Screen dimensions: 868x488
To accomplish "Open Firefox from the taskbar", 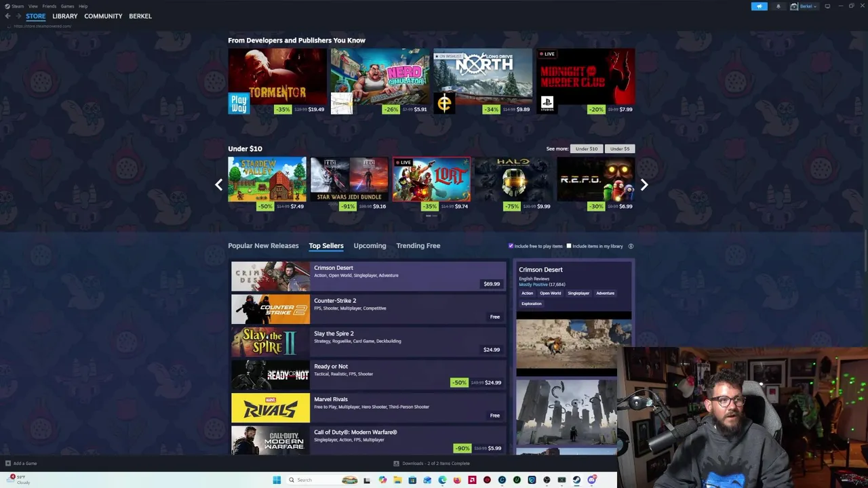I will 457,480.
